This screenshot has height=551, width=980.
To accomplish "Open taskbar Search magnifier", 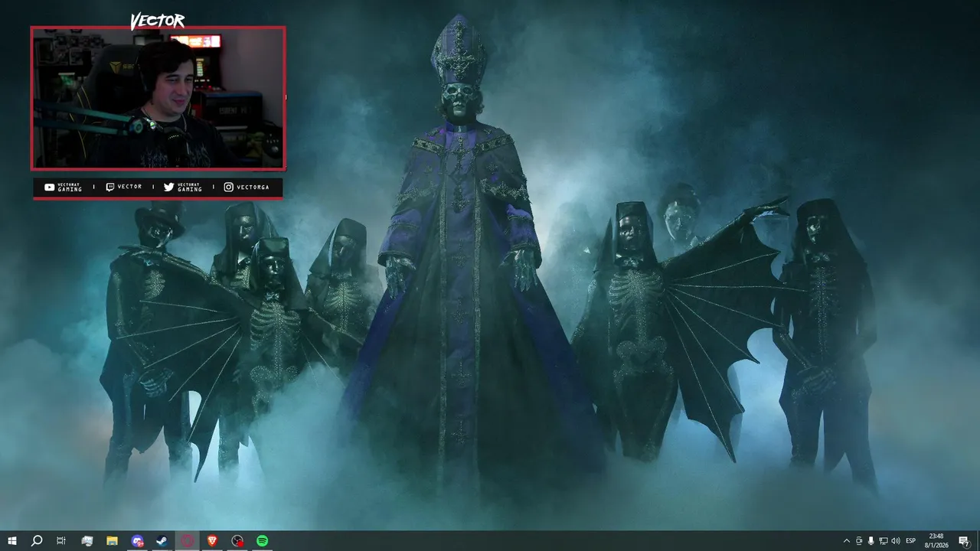I will [36, 541].
